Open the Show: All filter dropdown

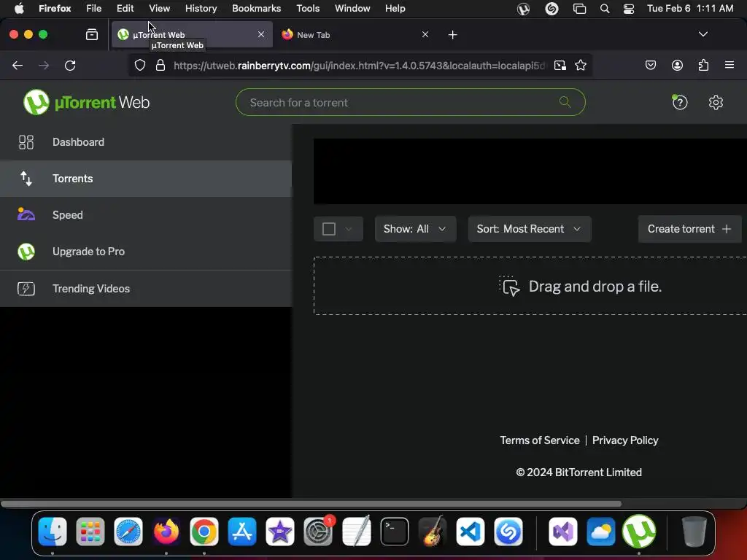point(415,229)
